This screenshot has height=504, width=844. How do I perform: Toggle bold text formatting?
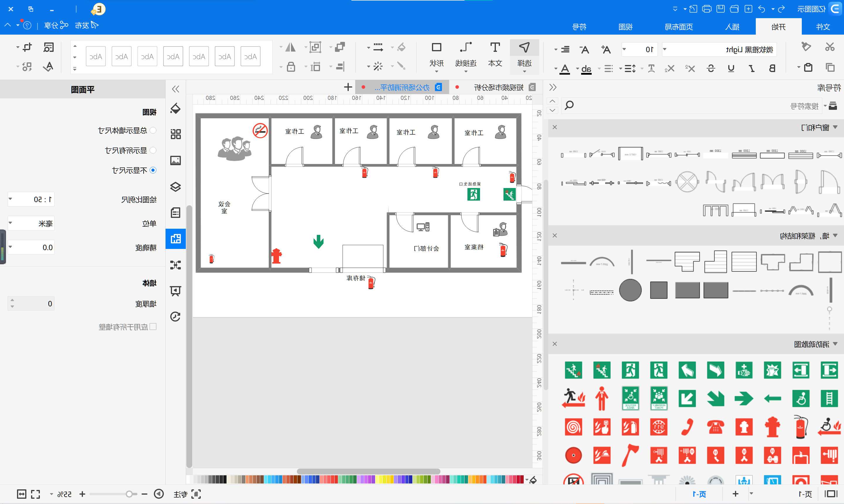point(772,68)
